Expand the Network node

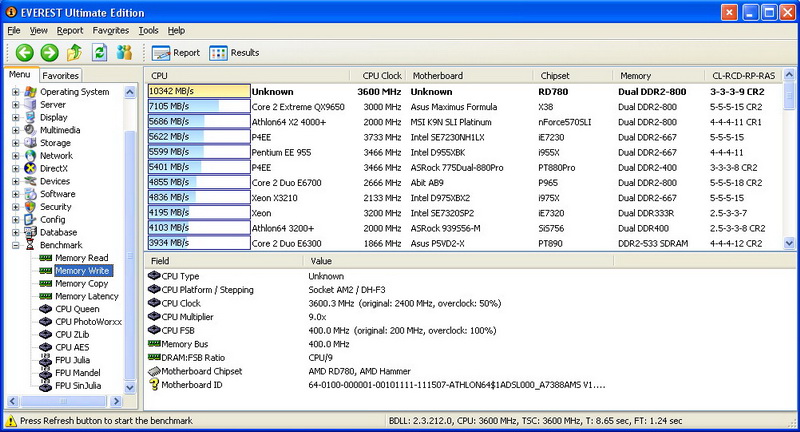(x=15, y=156)
